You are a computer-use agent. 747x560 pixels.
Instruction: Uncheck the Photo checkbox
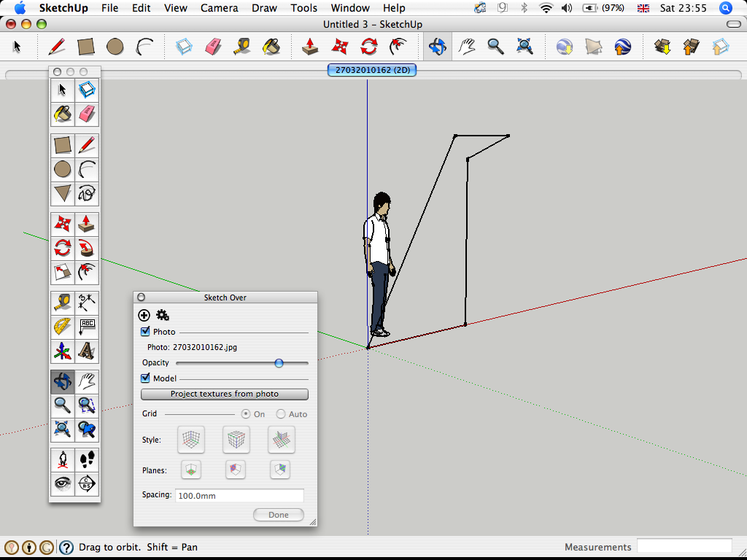[145, 331]
